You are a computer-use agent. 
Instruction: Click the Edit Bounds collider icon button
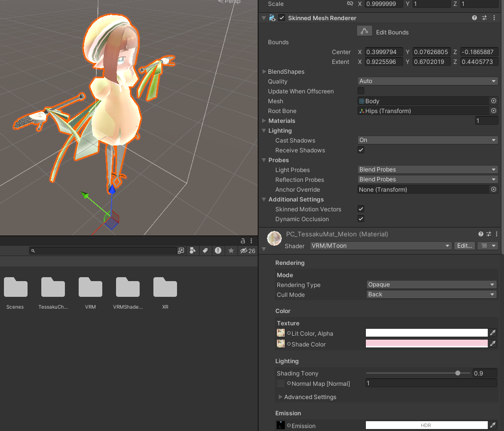pyautogui.click(x=364, y=31)
